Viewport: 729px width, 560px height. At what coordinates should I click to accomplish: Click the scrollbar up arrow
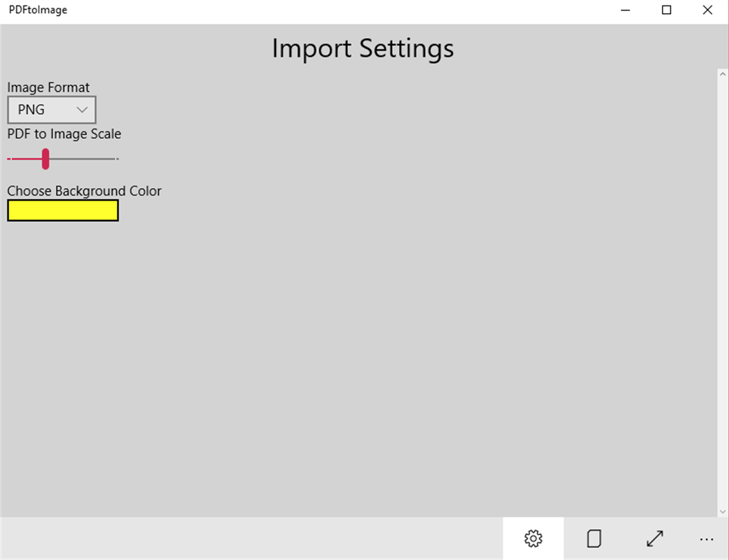tap(723, 73)
